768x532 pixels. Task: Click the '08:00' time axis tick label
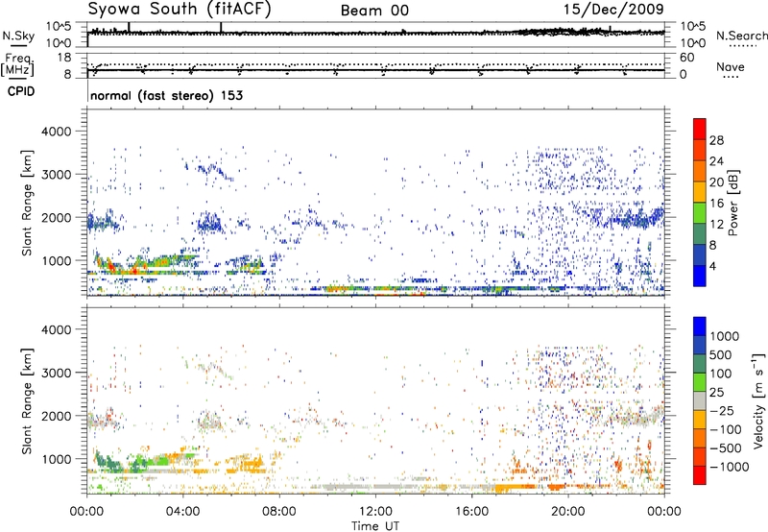(x=279, y=512)
